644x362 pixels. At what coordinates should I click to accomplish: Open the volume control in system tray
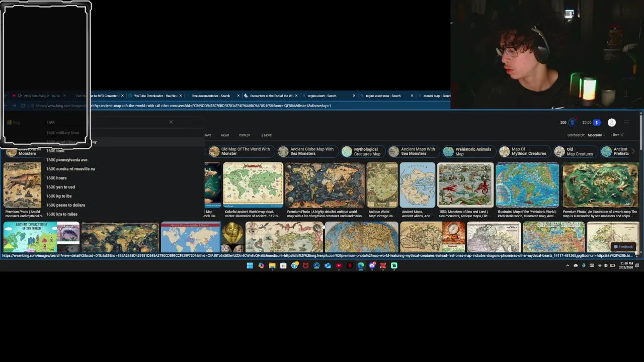(607, 265)
